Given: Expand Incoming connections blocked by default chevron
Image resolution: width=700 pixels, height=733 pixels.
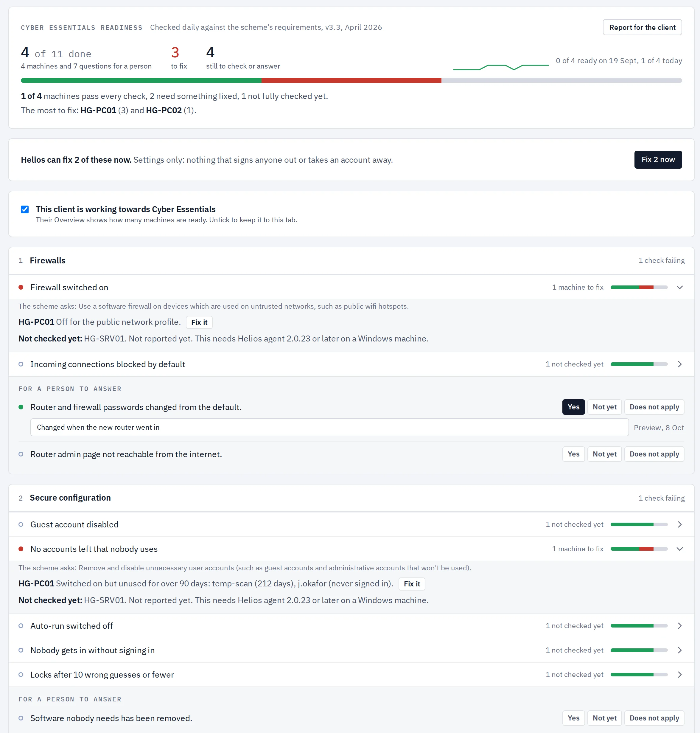Looking at the screenshot, I should click(679, 364).
